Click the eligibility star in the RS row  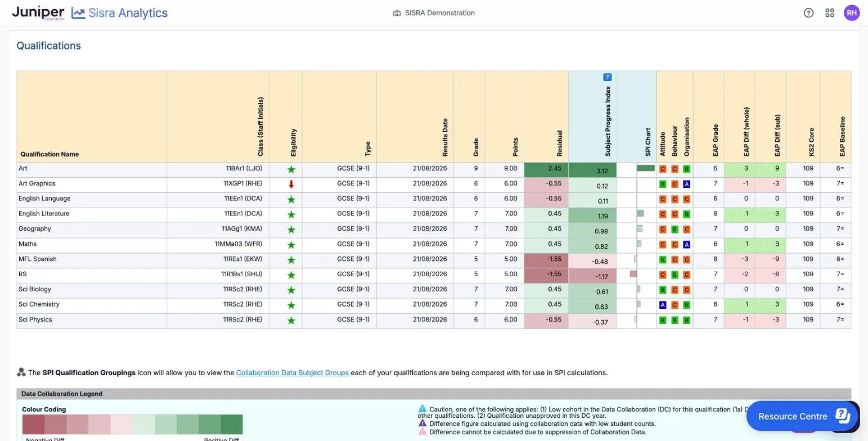(x=291, y=275)
